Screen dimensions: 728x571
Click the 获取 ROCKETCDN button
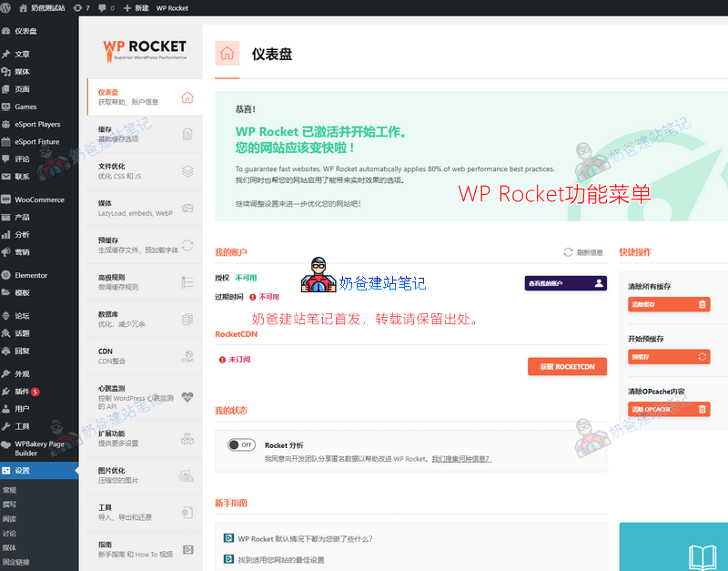[x=569, y=366]
